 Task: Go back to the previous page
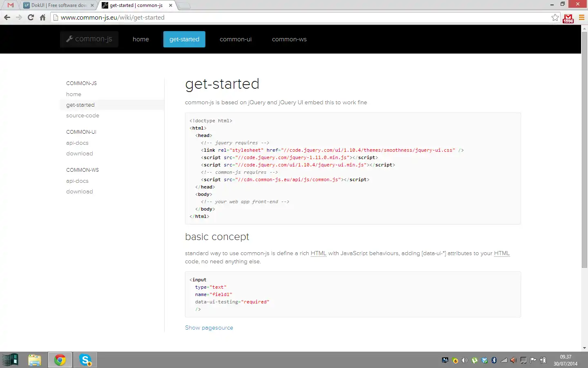(7, 17)
